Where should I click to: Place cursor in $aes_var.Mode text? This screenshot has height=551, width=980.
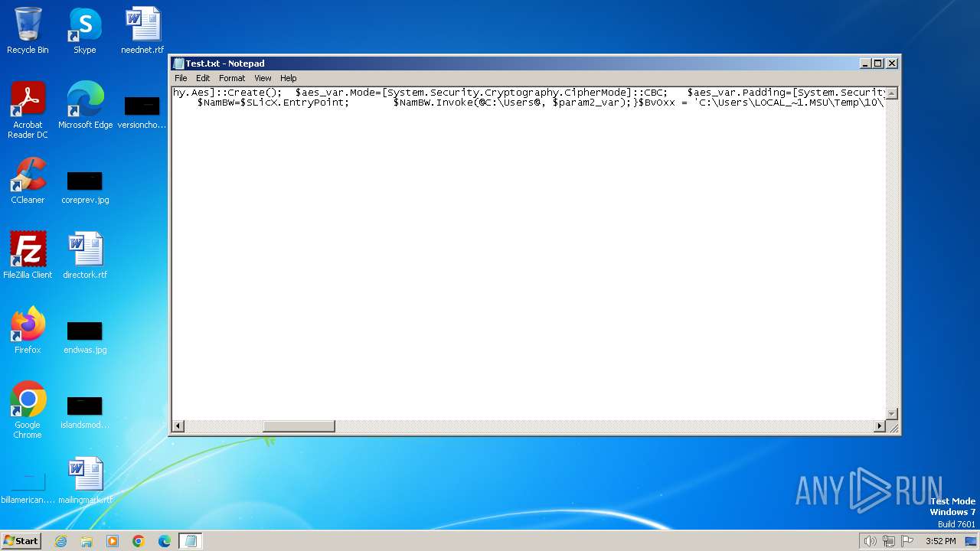click(337, 93)
